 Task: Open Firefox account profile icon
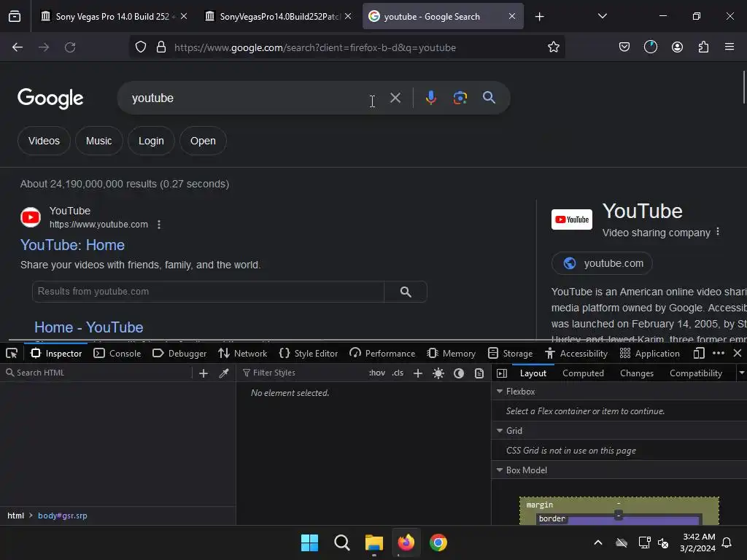tap(677, 47)
